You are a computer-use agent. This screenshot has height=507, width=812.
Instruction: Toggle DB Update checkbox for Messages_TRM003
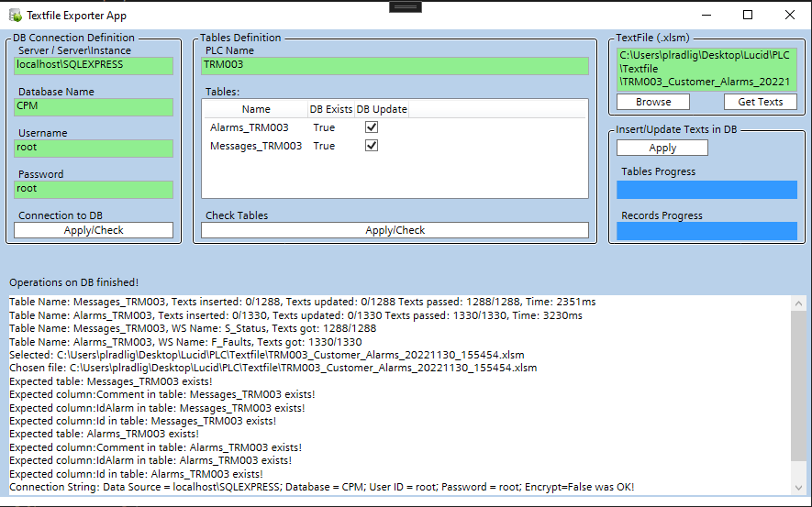pyautogui.click(x=372, y=146)
